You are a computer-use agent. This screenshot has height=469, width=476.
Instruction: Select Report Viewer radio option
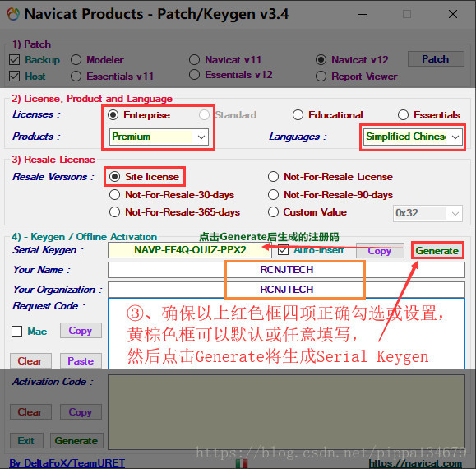[321, 76]
